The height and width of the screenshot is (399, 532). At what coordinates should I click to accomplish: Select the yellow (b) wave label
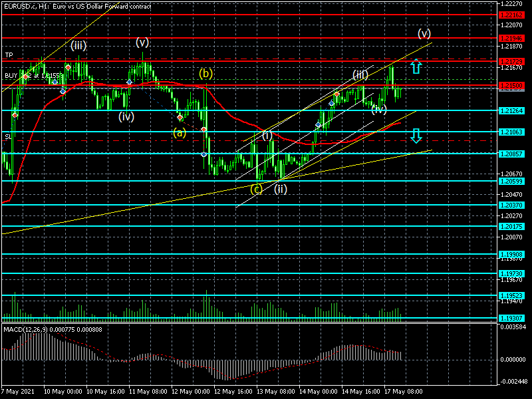(205, 73)
